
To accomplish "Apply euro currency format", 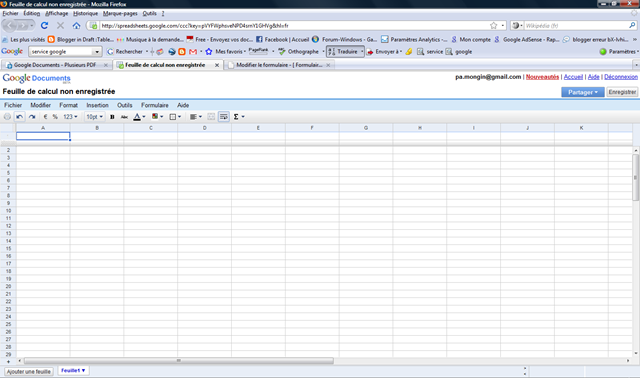I will (45, 117).
